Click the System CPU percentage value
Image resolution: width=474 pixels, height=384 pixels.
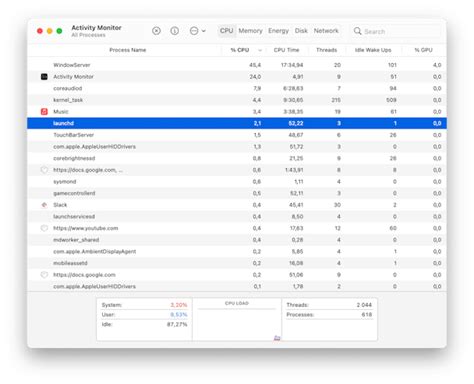pos(179,305)
